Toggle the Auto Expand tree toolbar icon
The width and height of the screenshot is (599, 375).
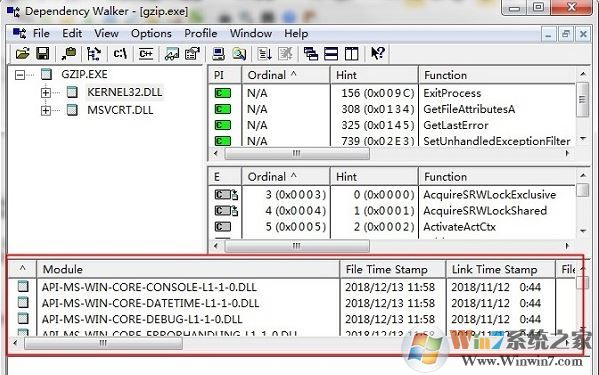94,53
